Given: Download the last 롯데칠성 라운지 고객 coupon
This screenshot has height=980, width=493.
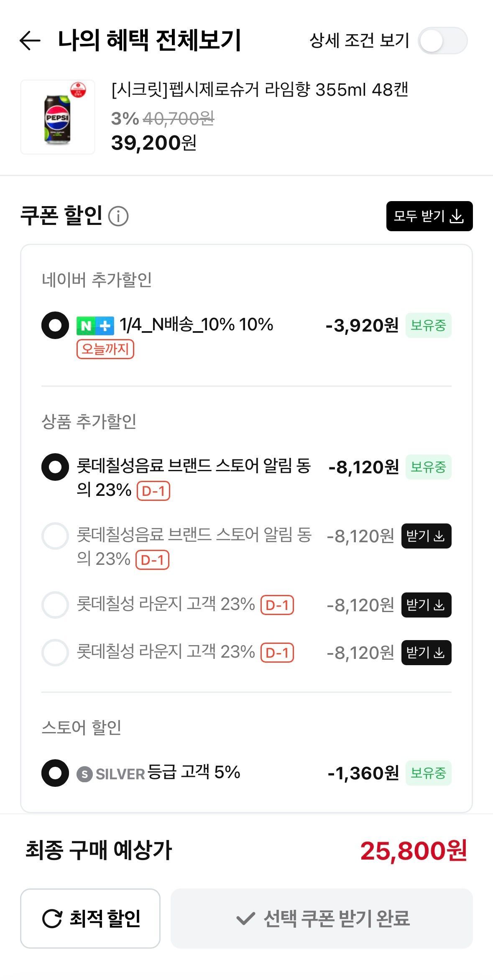Looking at the screenshot, I should [x=426, y=653].
